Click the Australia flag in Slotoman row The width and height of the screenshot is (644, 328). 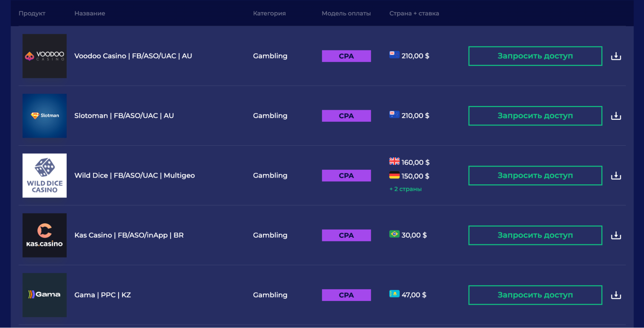pos(394,114)
